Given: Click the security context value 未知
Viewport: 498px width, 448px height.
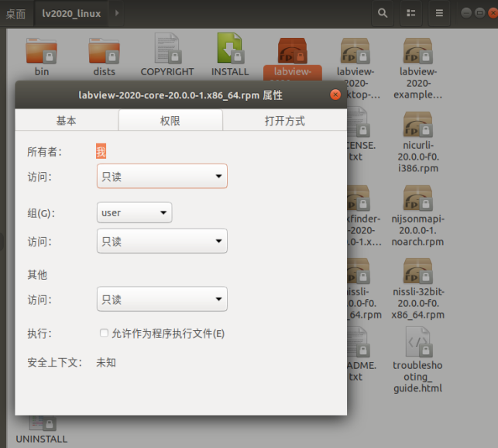Looking at the screenshot, I should (106, 363).
